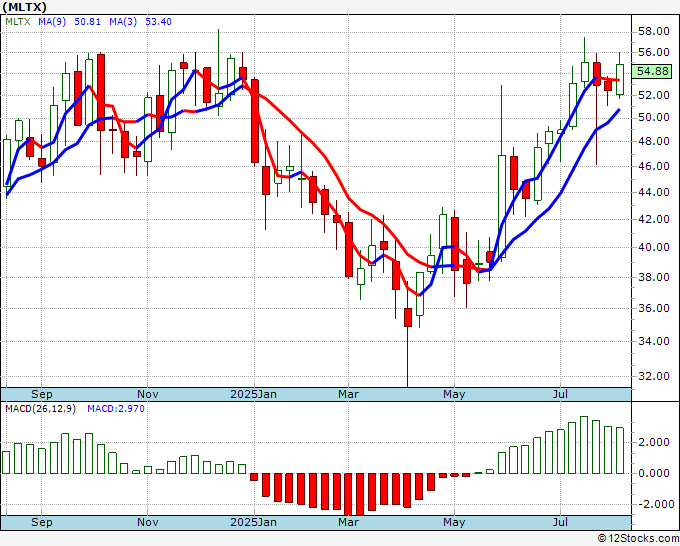Click Nov on the price chart time axis
This screenshot has width=680, height=546.
coord(147,394)
